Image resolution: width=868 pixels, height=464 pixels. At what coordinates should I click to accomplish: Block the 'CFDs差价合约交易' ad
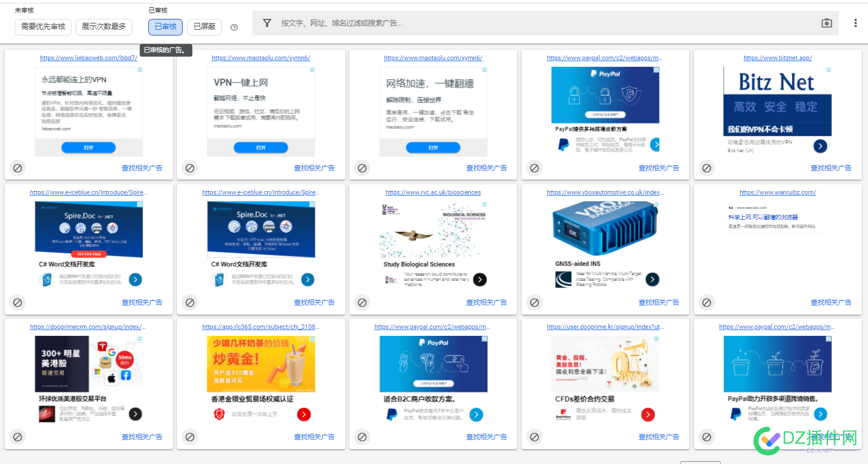pos(535,437)
